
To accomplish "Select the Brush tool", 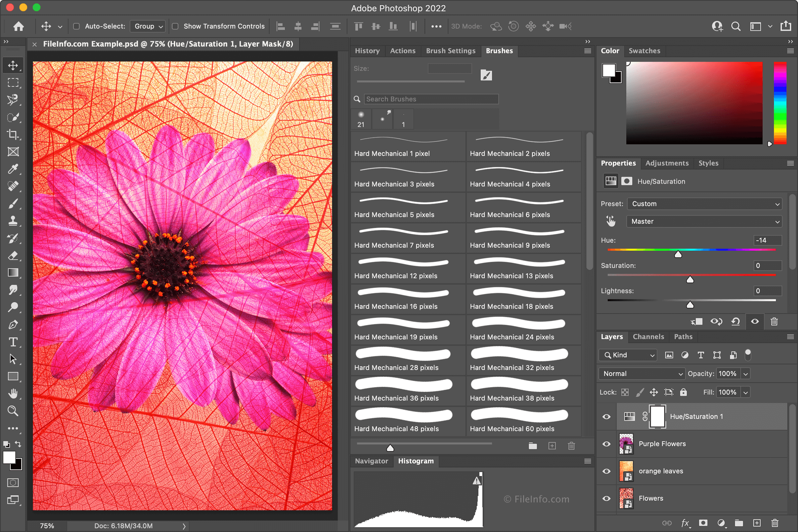I will point(13,203).
